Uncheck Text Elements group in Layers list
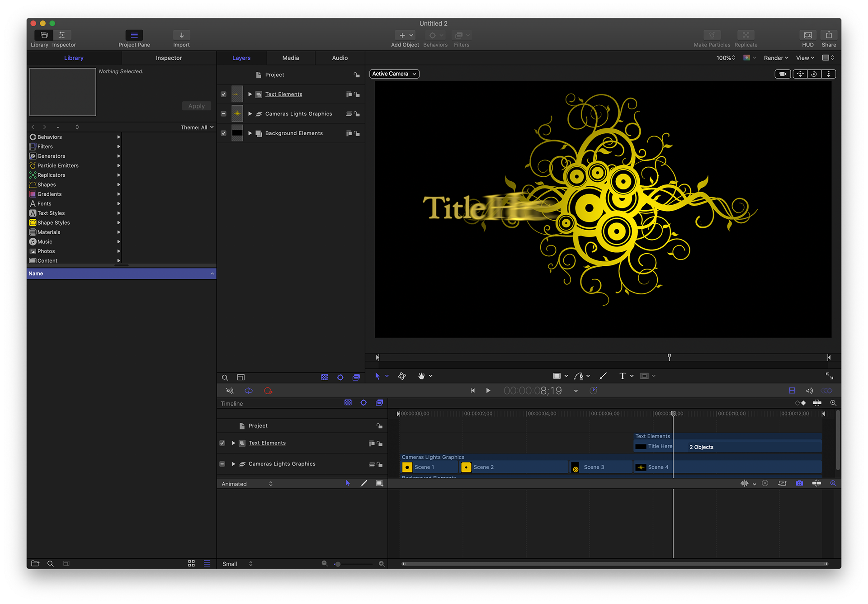The width and height of the screenshot is (868, 604). [x=223, y=94]
